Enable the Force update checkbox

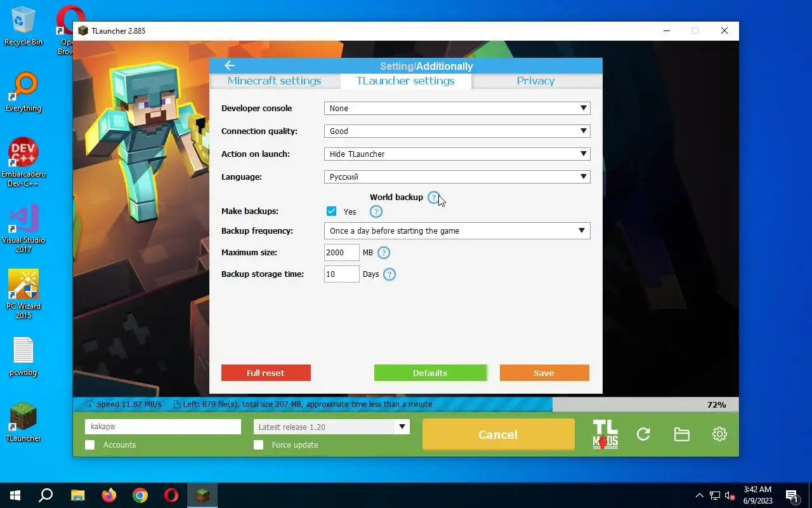click(259, 445)
